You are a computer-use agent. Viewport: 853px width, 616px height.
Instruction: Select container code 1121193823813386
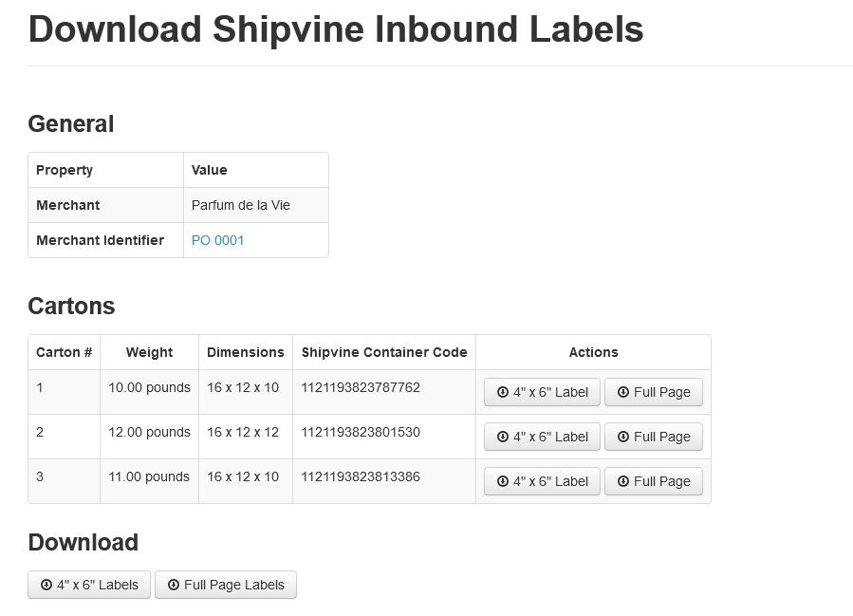pyautogui.click(x=361, y=476)
